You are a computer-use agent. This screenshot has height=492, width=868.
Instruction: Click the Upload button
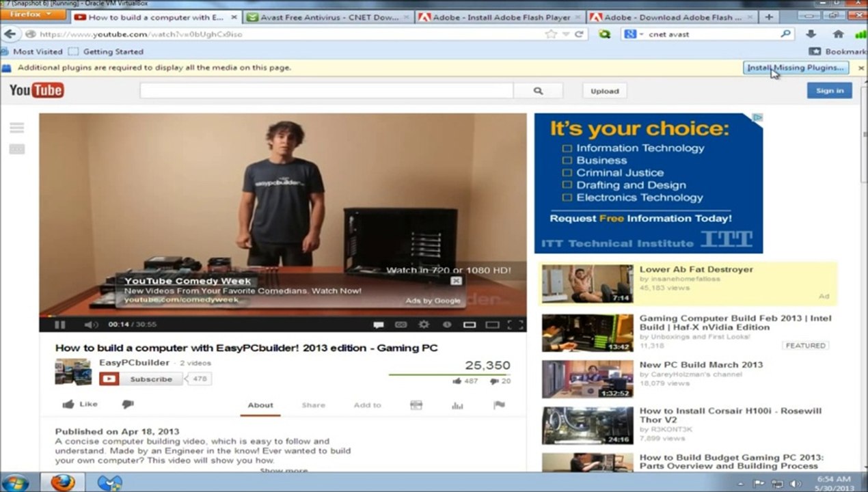point(604,91)
